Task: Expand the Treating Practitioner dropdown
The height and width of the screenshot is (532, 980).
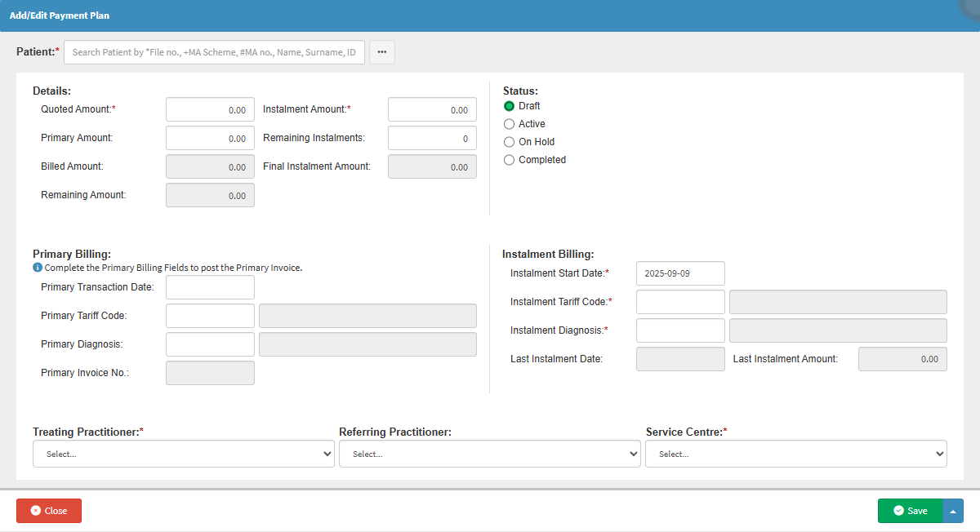Action: pos(184,454)
